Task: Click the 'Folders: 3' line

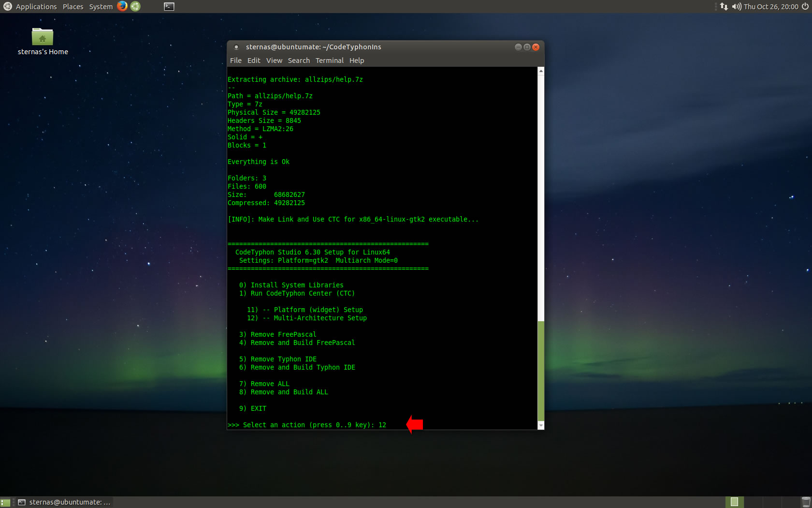Action: pyautogui.click(x=247, y=179)
